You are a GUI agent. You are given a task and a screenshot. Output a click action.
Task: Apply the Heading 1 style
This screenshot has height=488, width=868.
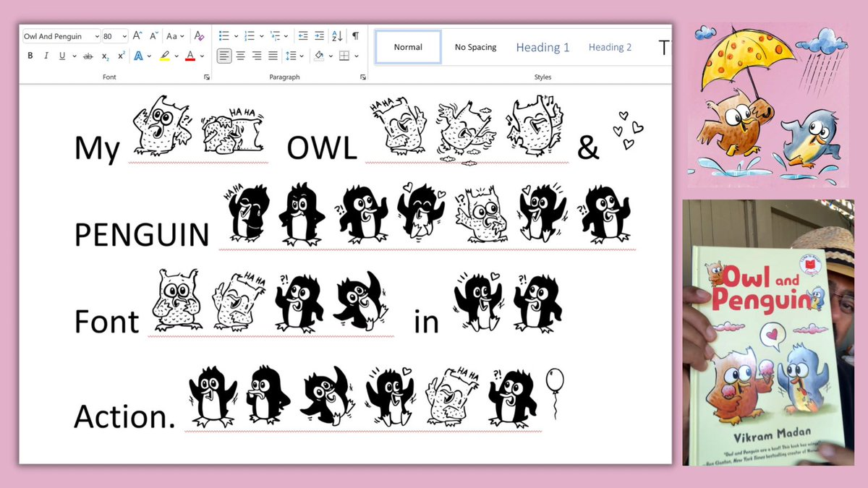(542, 47)
